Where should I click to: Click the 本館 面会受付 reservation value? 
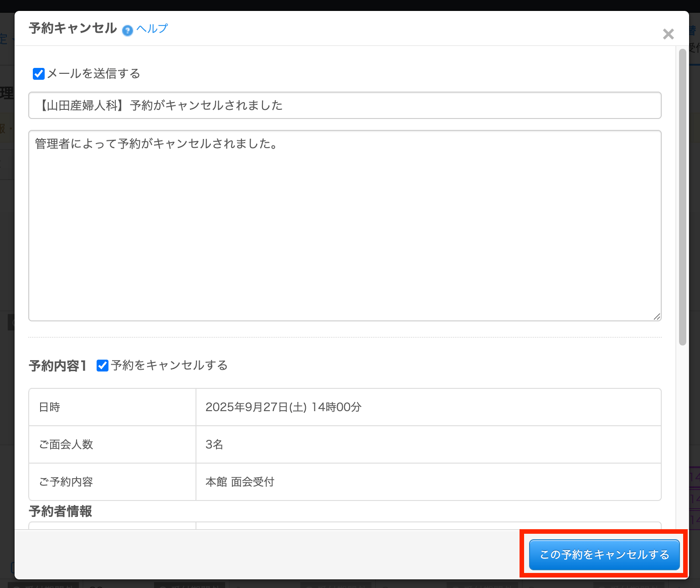click(x=240, y=482)
